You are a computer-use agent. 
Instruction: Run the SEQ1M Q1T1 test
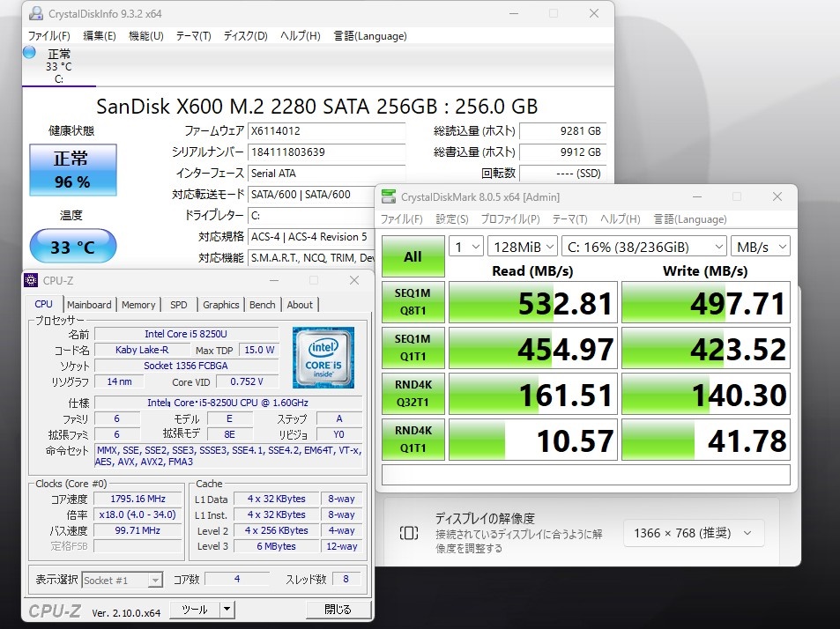pos(413,348)
